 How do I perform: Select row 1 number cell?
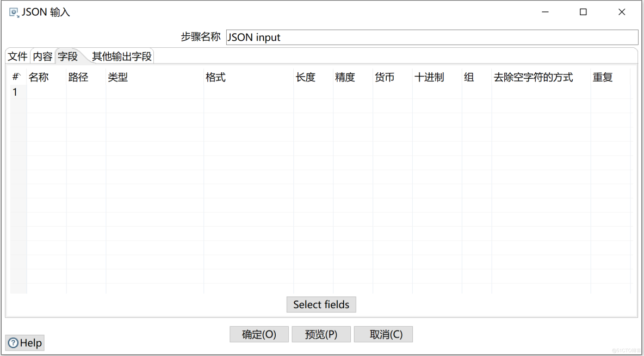pyautogui.click(x=16, y=92)
